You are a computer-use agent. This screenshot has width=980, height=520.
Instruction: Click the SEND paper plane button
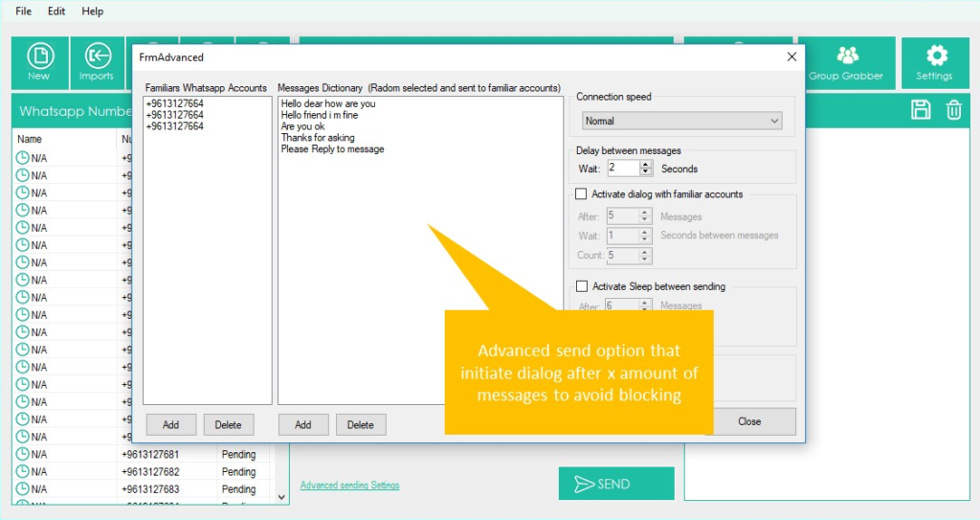616,484
